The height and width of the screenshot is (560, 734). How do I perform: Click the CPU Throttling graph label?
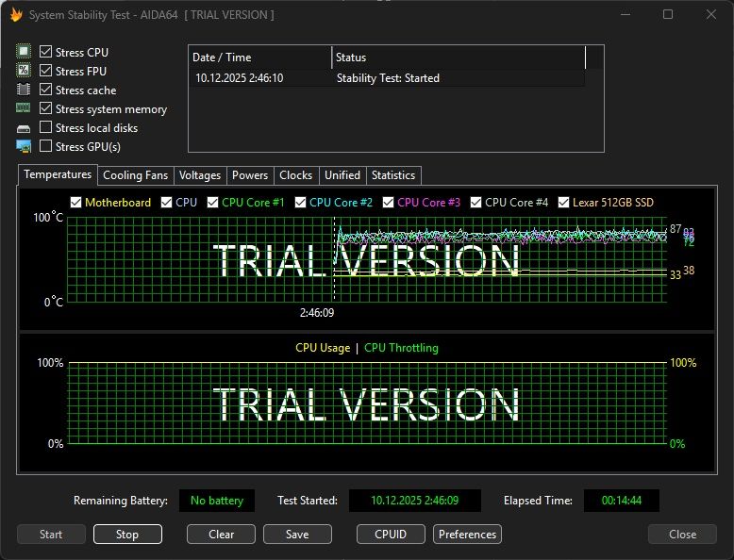click(x=401, y=348)
